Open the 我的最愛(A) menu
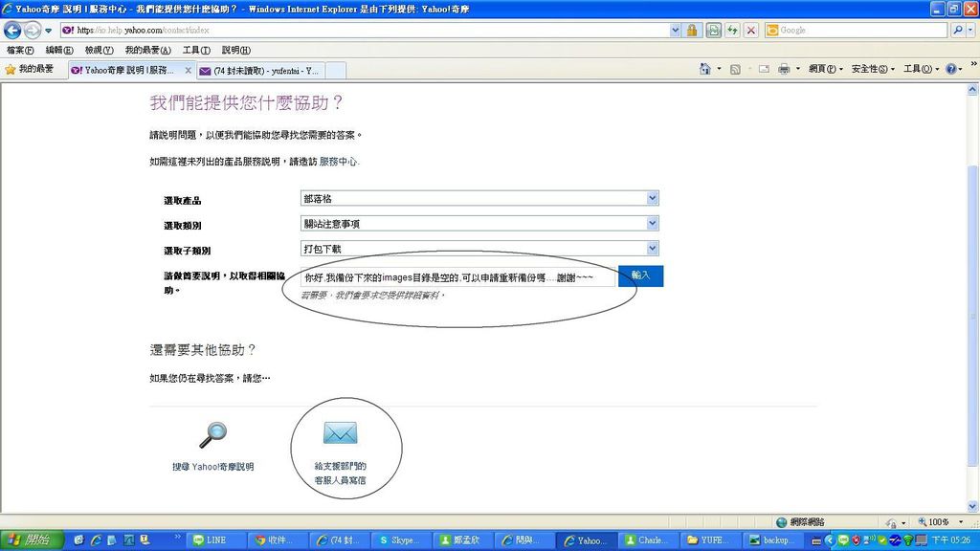This screenshot has width=980, height=551. 147,50
